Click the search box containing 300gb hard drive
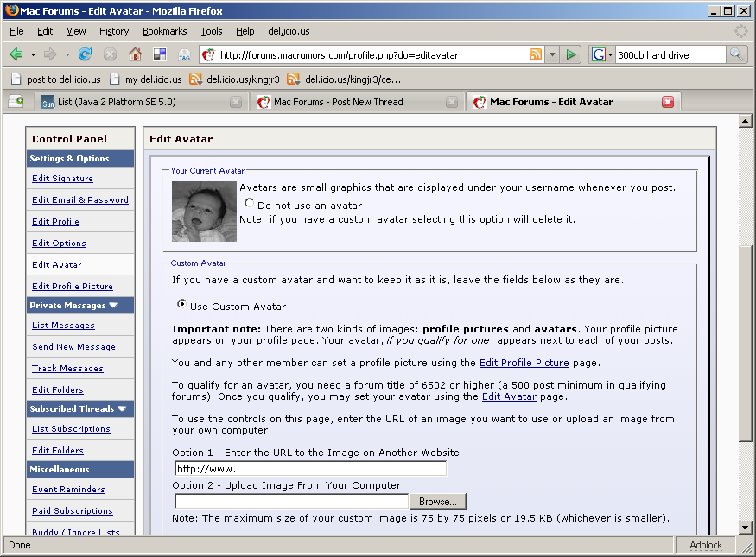756x557 pixels. [670, 54]
